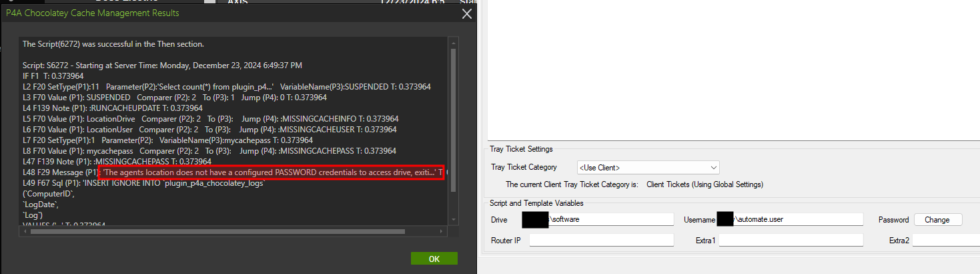The image size is (980, 274).
Task: Click the Username input field
Action: point(790,219)
